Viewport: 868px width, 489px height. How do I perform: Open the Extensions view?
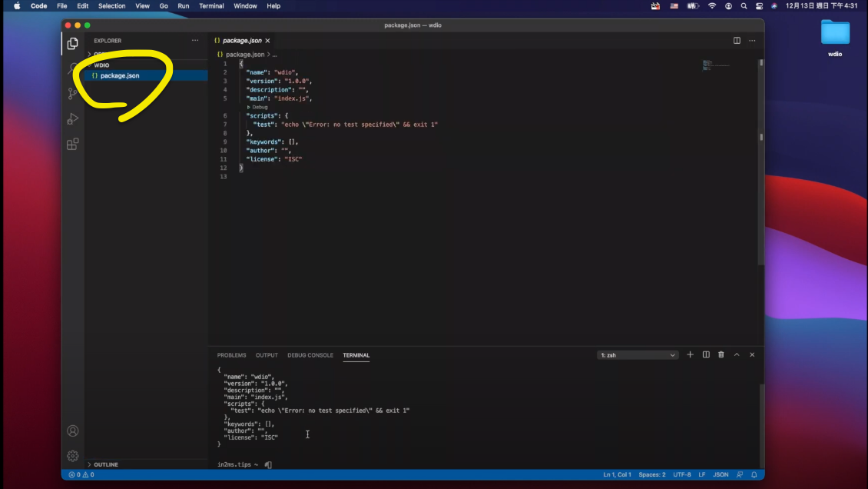(72, 144)
